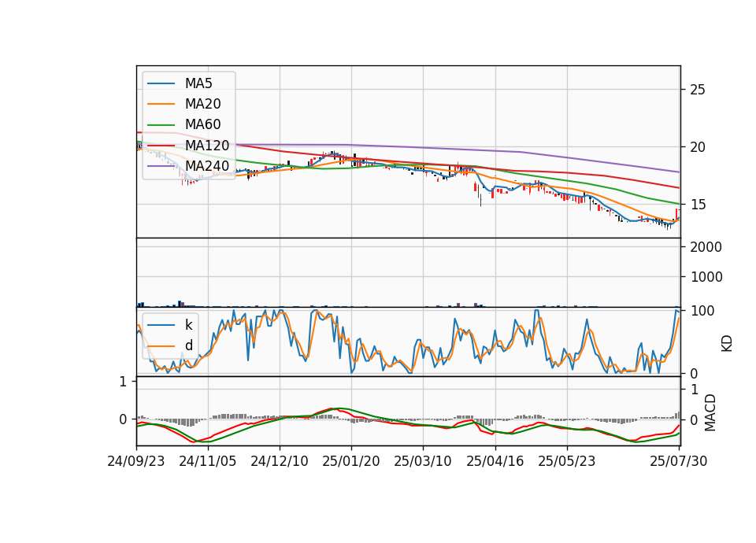
Task: Click the blue MA5 legend line swatch
Action: (x=161, y=83)
